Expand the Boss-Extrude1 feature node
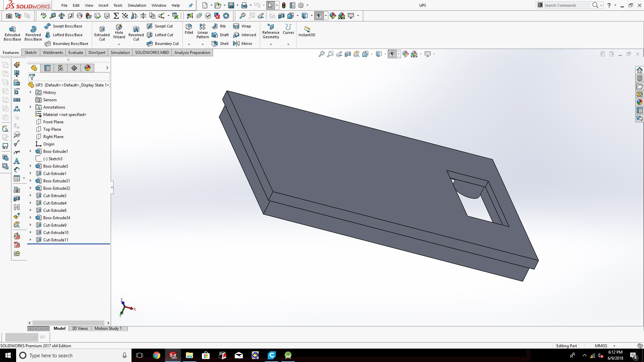Image resolution: width=644 pixels, height=362 pixels. [x=31, y=152]
